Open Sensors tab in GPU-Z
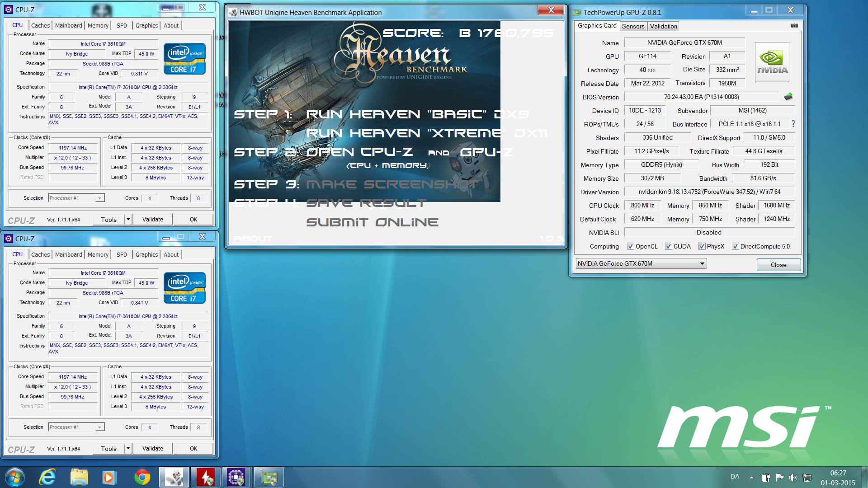 [633, 26]
